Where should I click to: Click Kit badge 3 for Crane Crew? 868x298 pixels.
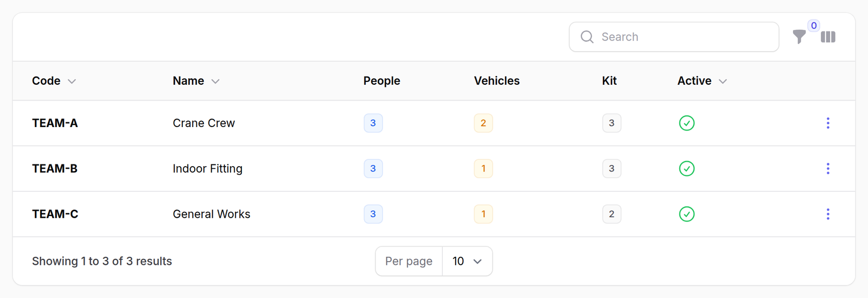(x=611, y=123)
